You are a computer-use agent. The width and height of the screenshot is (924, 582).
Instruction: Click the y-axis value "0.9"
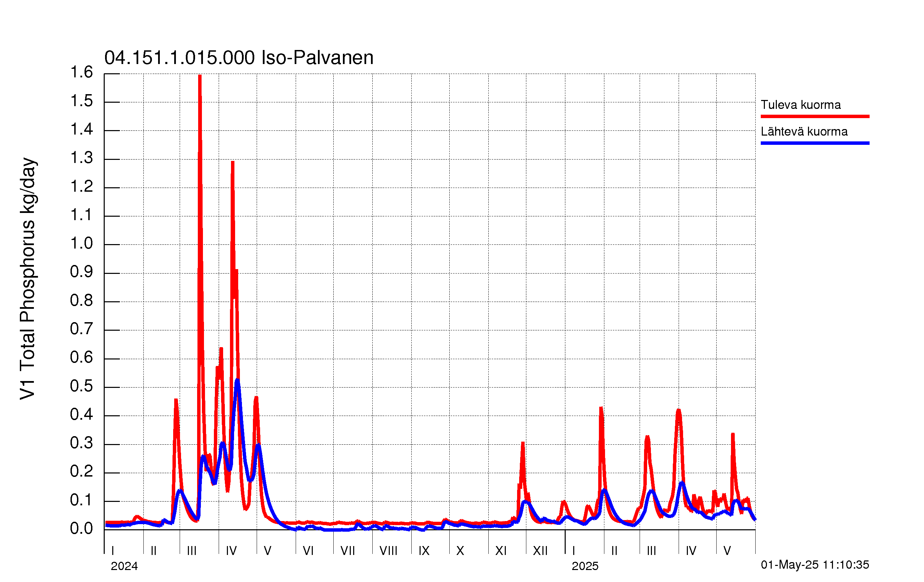pyautogui.click(x=81, y=272)
